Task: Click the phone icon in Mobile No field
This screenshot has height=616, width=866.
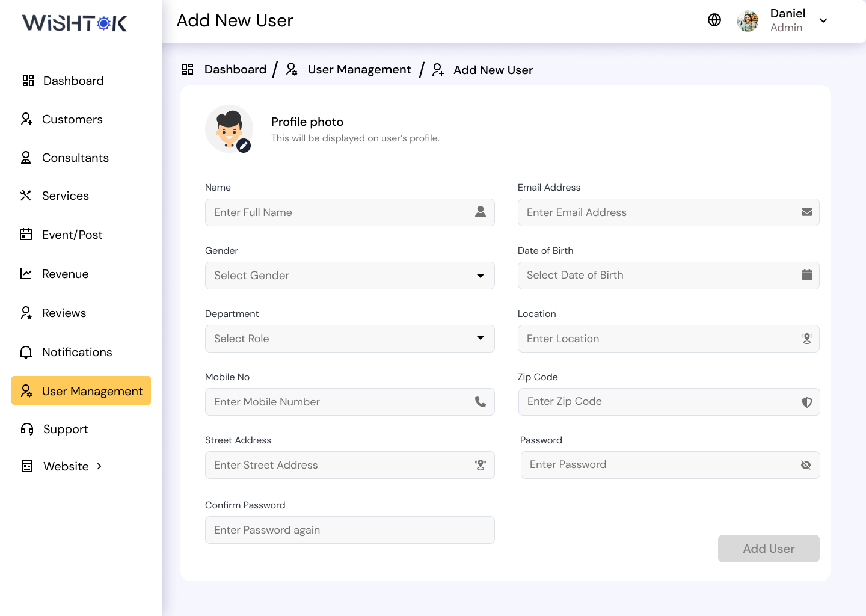Action: [x=480, y=402]
